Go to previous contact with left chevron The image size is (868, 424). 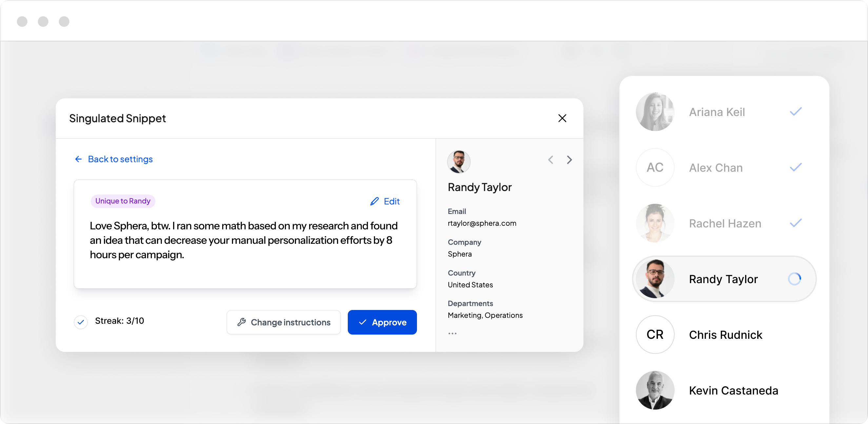(x=551, y=160)
